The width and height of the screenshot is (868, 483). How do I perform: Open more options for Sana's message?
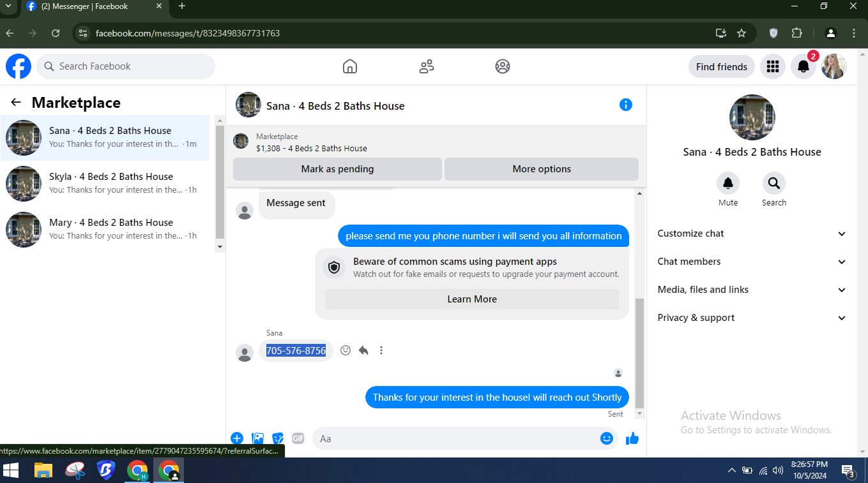[x=381, y=350]
